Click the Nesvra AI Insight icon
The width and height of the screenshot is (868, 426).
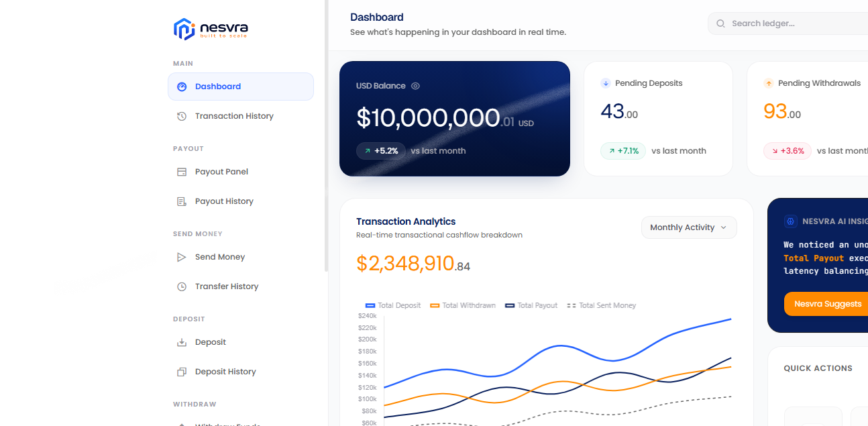click(791, 221)
